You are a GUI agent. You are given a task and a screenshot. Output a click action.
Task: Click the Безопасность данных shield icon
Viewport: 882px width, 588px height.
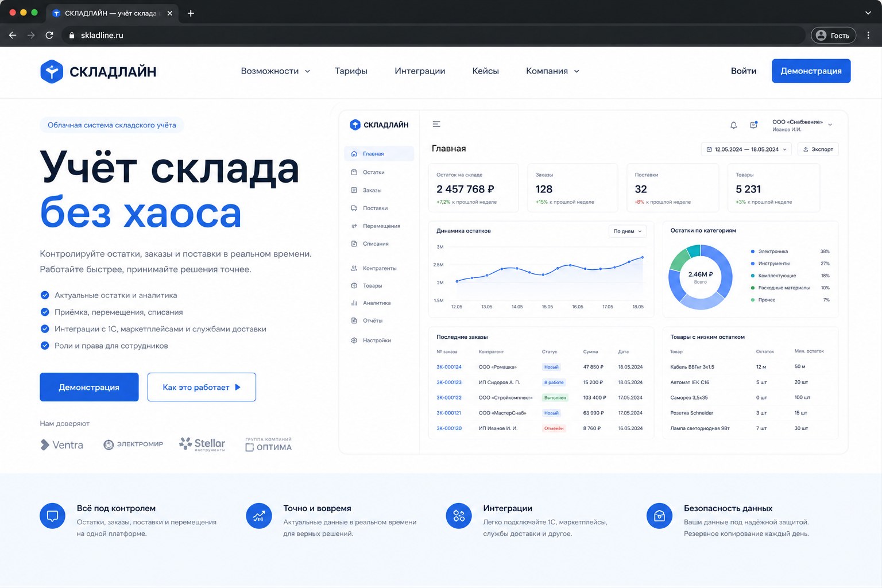(659, 516)
